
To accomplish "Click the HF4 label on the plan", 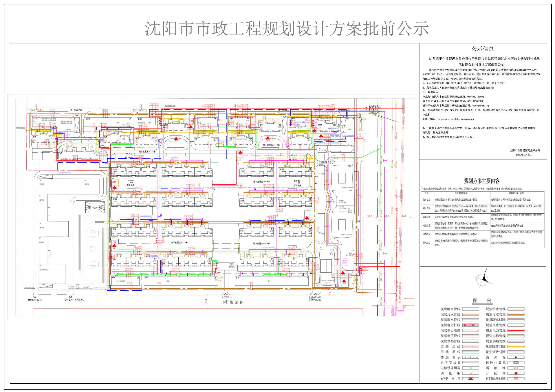I will tap(134, 110).
